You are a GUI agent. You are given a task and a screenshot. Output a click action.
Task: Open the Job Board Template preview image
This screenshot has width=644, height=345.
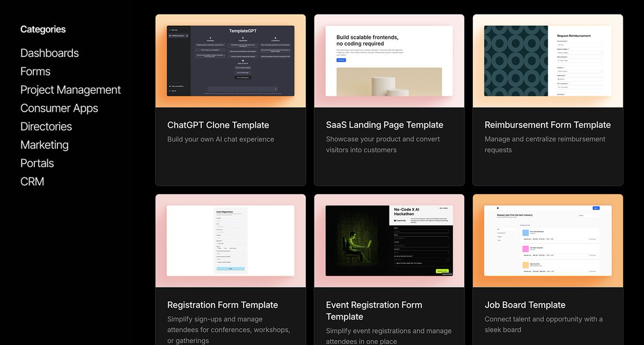[548, 241]
